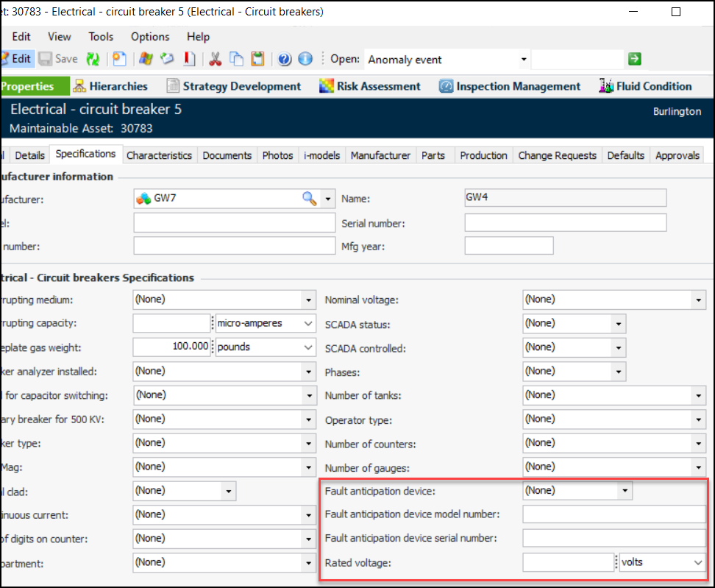Click the Paste clipboard icon

(x=257, y=59)
